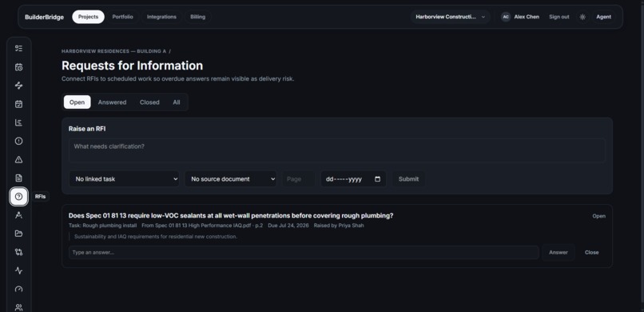Open the circled exclamation issues sidebar icon
The width and height of the screenshot is (644, 312).
18,141
